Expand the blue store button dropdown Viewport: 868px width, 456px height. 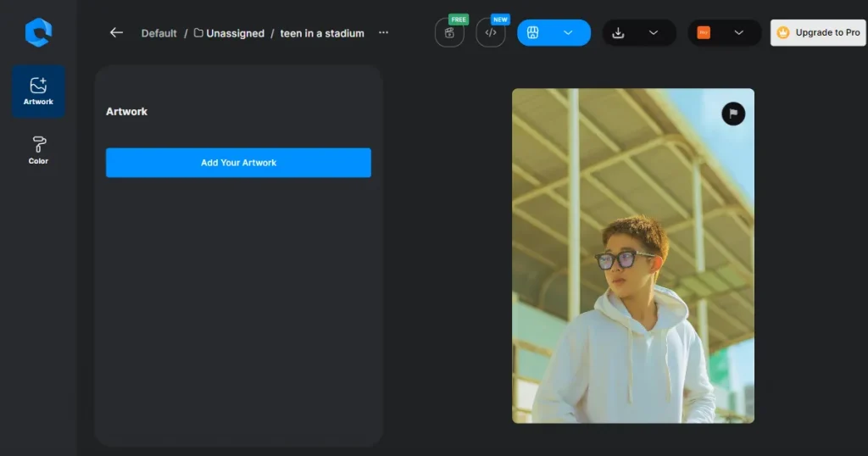(568, 33)
